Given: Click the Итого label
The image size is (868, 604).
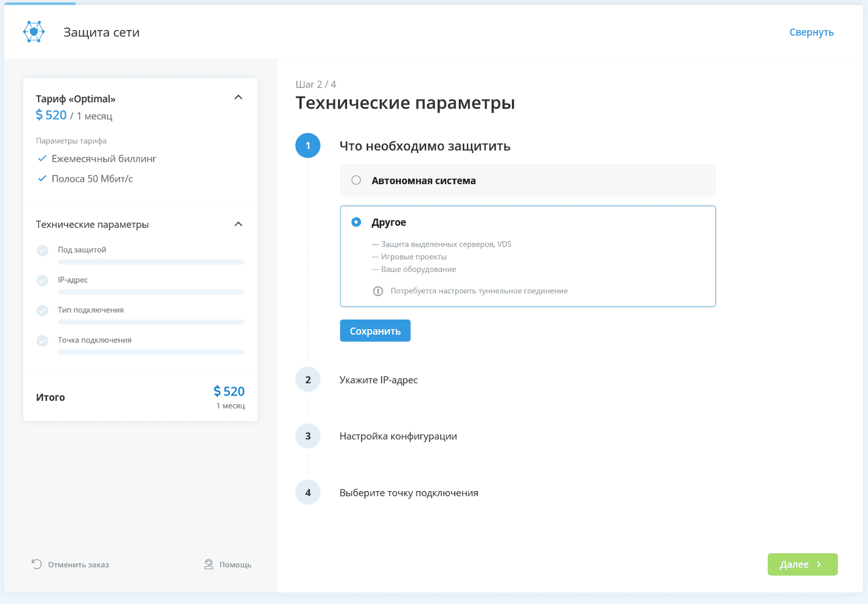Looking at the screenshot, I should coord(51,397).
